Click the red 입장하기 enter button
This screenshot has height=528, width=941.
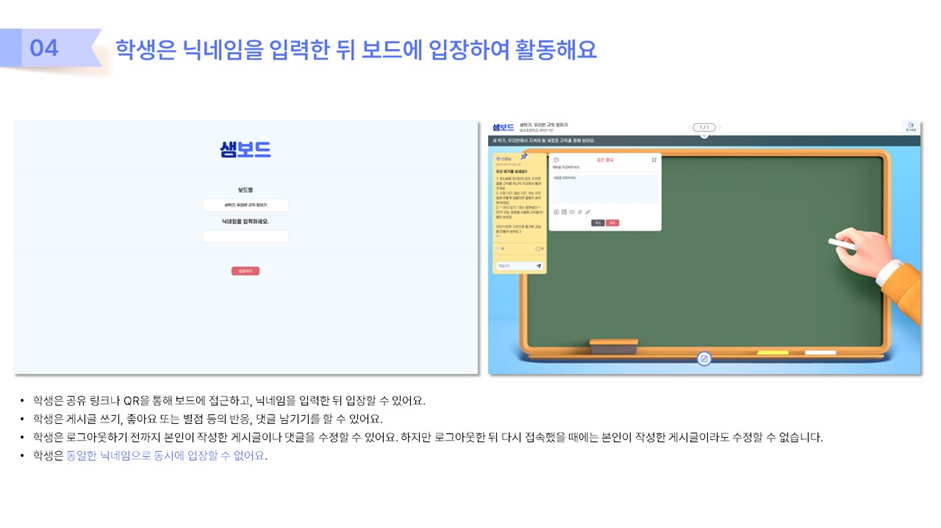click(x=245, y=271)
